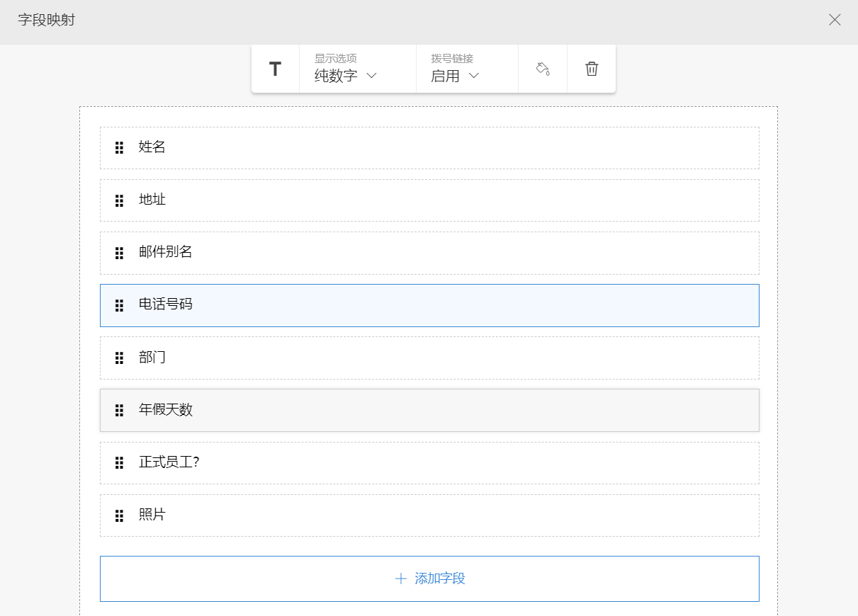
Task: Click drag handle beside 邮件别名 field
Action: [119, 253]
